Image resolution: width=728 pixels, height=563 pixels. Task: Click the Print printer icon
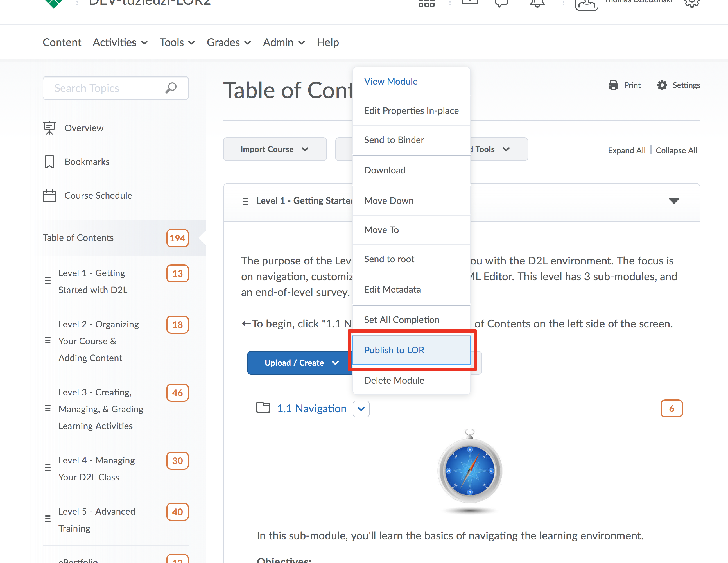pyautogui.click(x=613, y=85)
